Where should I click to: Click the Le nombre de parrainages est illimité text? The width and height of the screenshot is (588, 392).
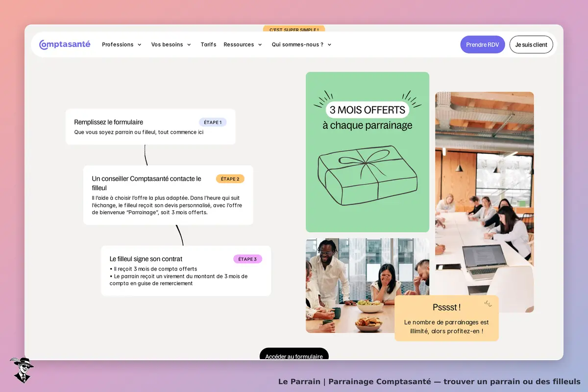tap(446, 327)
